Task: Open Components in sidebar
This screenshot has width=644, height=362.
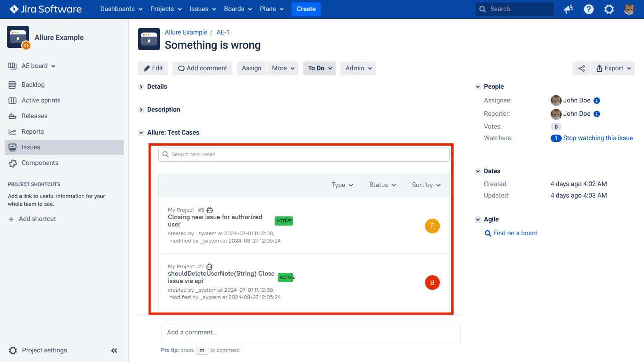Action: coord(64,163)
